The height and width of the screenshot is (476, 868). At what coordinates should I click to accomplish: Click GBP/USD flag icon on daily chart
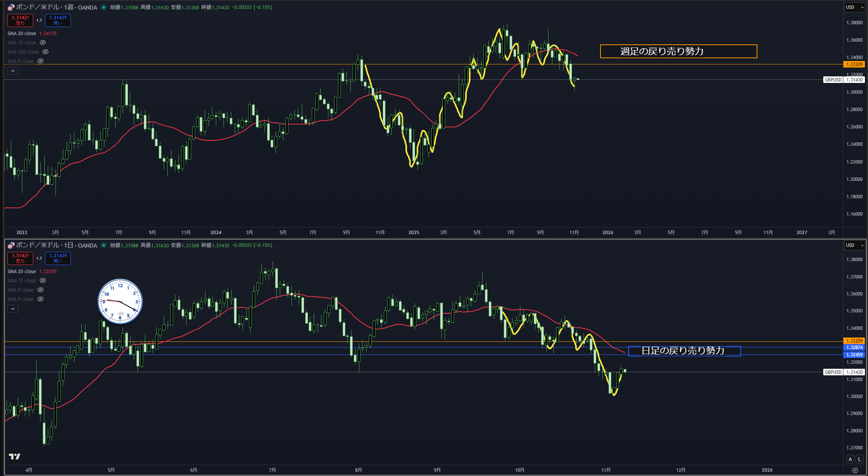11,245
